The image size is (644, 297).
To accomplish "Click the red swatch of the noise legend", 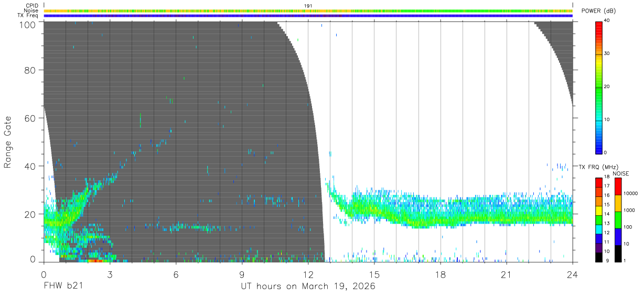I will [x=617, y=186].
